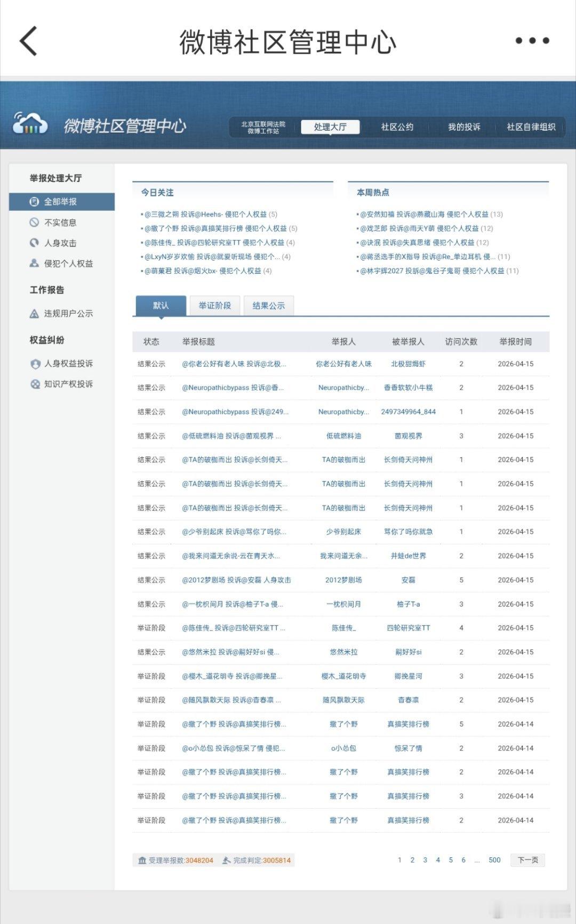This screenshot has height=924, width=576.
Task: Open report @樱木_道花明寺 投诉@卿挽星
Action: point(232,676)
